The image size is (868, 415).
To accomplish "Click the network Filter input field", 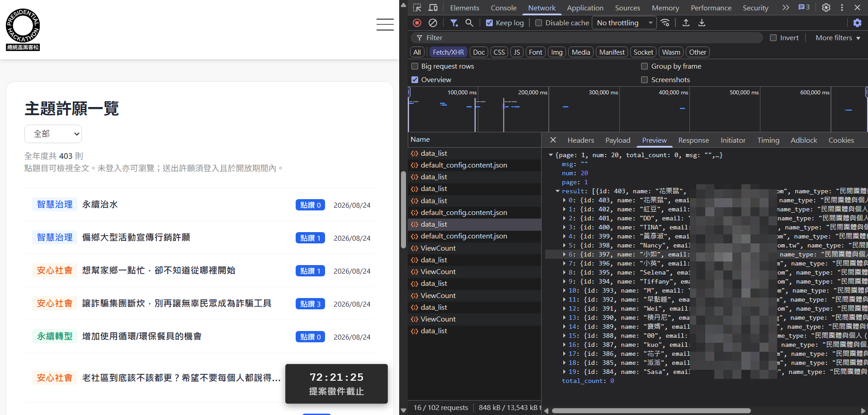I will tap(588, 38).
